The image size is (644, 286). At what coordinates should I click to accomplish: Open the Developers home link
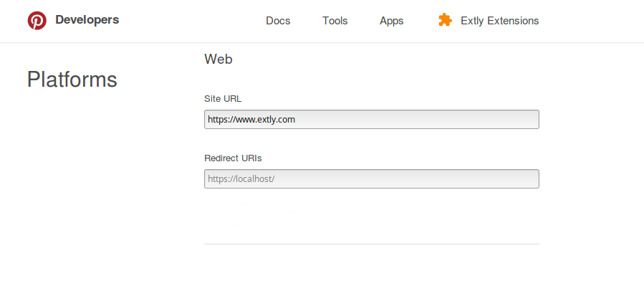[x=87, y=20]
